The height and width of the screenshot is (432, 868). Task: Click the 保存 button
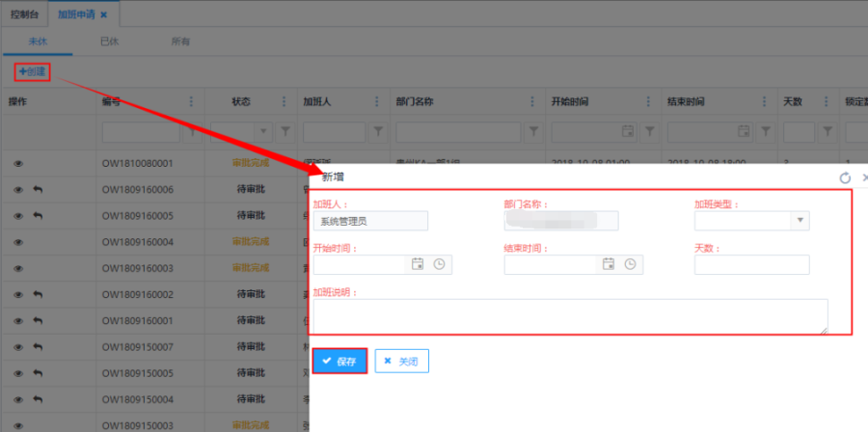[339, 361]
